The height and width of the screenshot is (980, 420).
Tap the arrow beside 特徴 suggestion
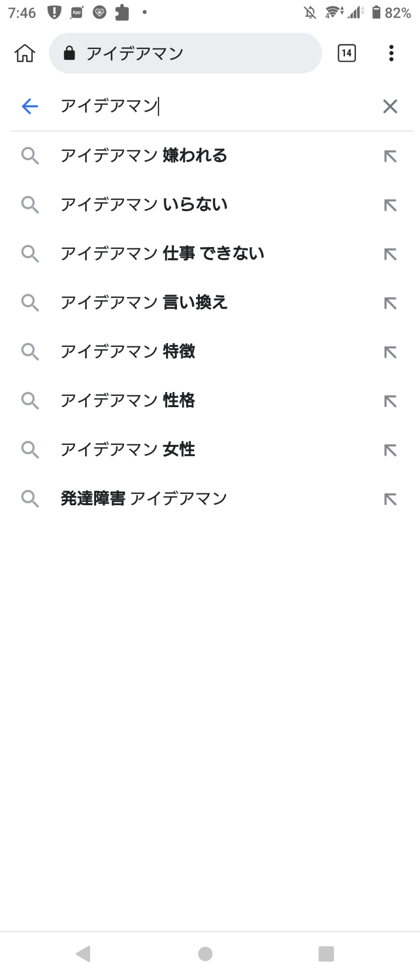[390, 352]
